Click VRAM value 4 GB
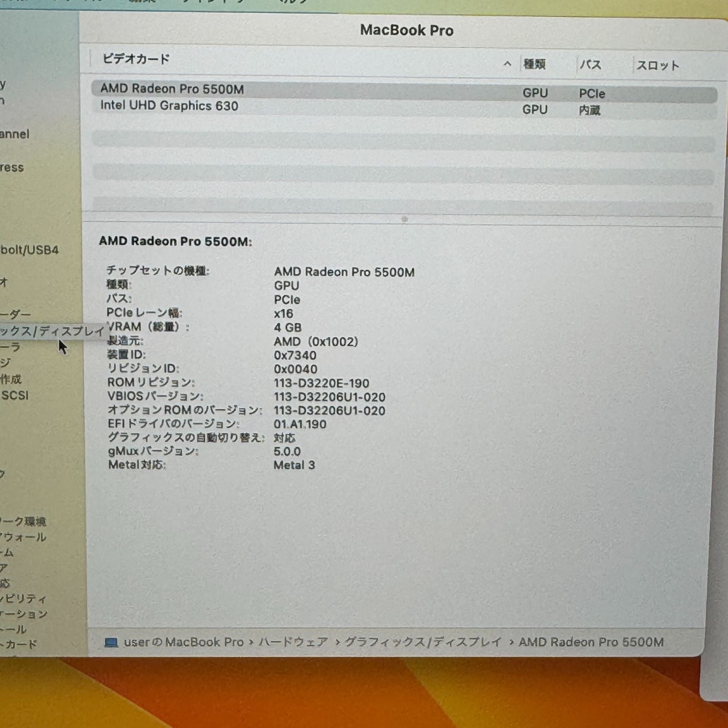 288,328
